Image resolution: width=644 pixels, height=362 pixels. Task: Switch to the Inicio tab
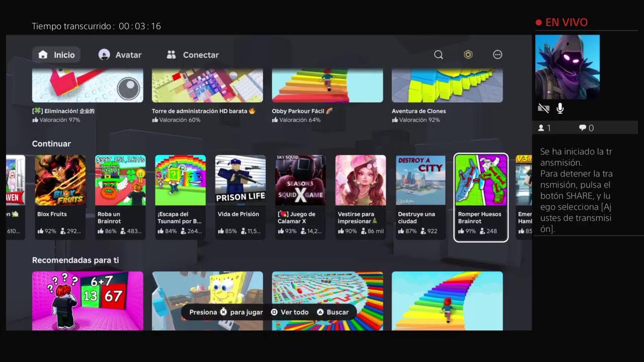pos(56,55)
